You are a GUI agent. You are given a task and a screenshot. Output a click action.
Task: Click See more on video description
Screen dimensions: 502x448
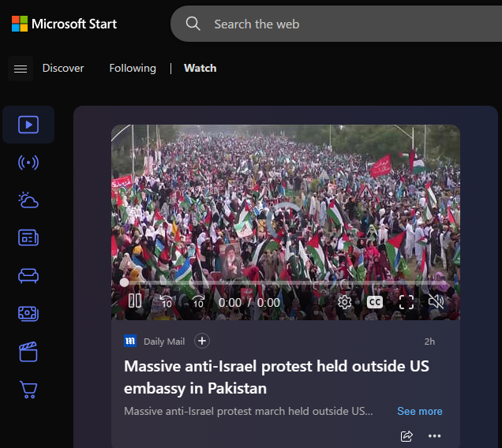click(x=420, y=411)
